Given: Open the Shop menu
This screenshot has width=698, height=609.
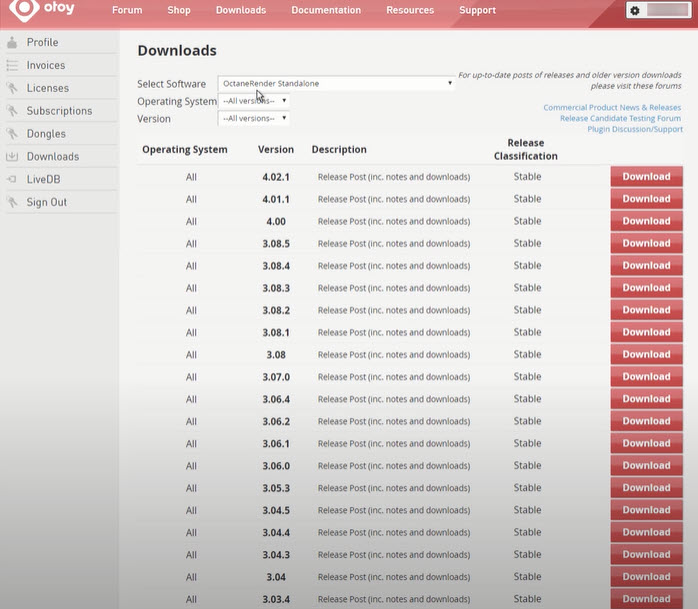Looking at the screenshot, I should [x=179, y=10].
